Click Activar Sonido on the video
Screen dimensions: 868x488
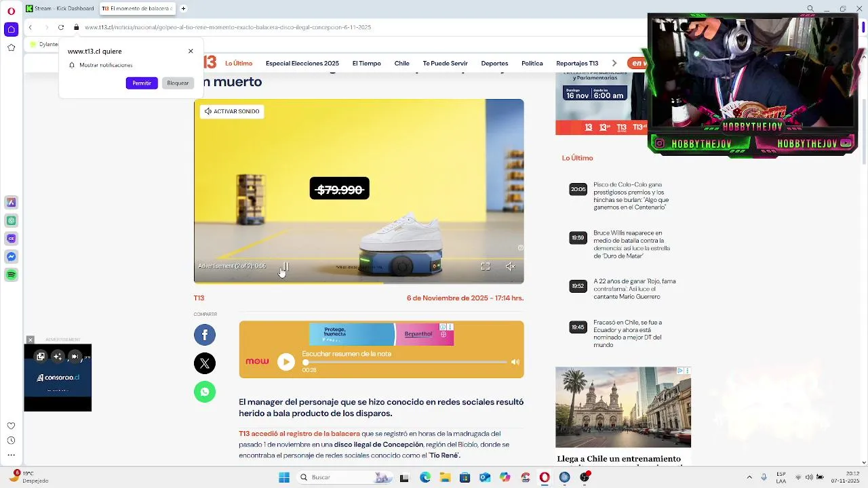click(x=232, y=111)
